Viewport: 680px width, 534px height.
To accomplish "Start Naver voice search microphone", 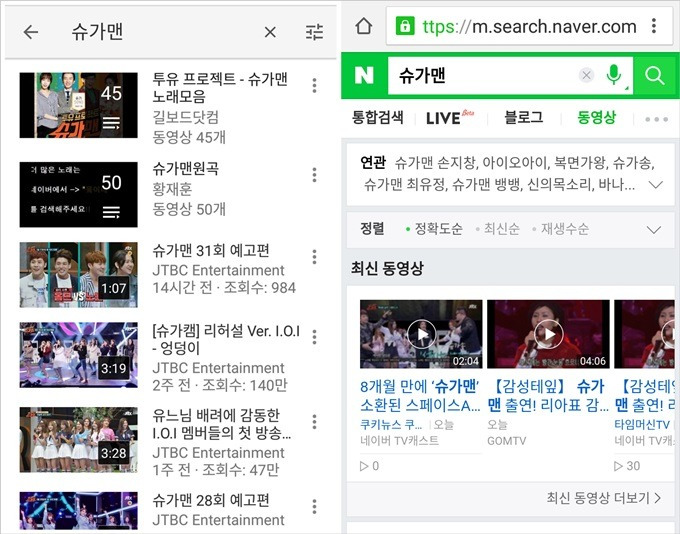I will (x=614, y=75).
